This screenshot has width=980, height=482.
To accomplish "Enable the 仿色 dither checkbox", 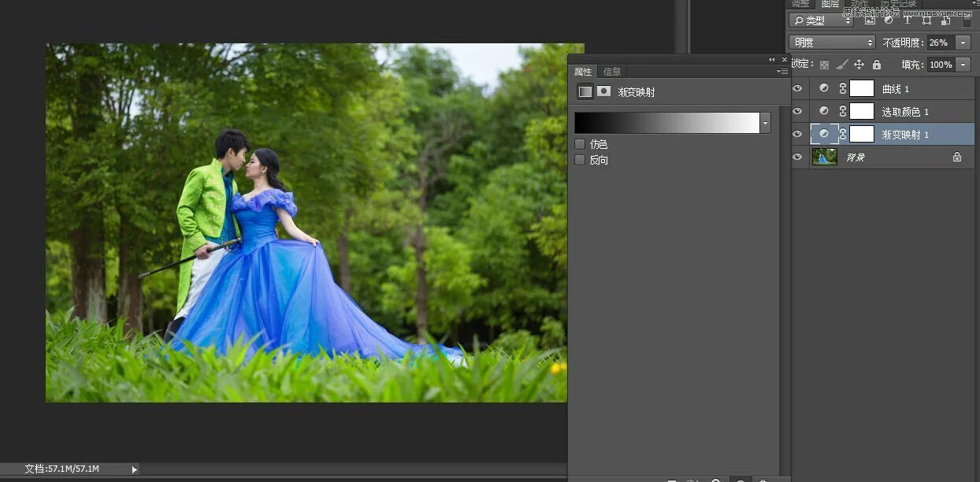I will 580,144.
